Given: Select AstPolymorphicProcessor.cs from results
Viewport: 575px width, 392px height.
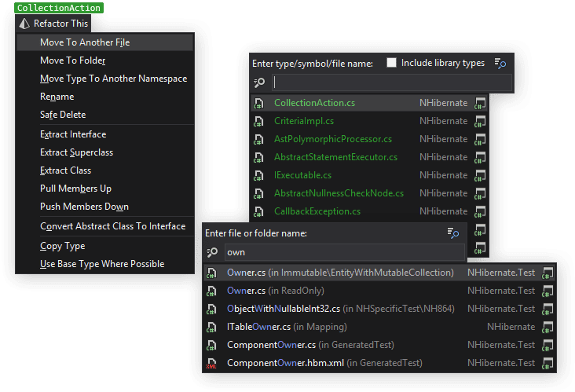Looking at the screenshot, I should coord(370,139).
